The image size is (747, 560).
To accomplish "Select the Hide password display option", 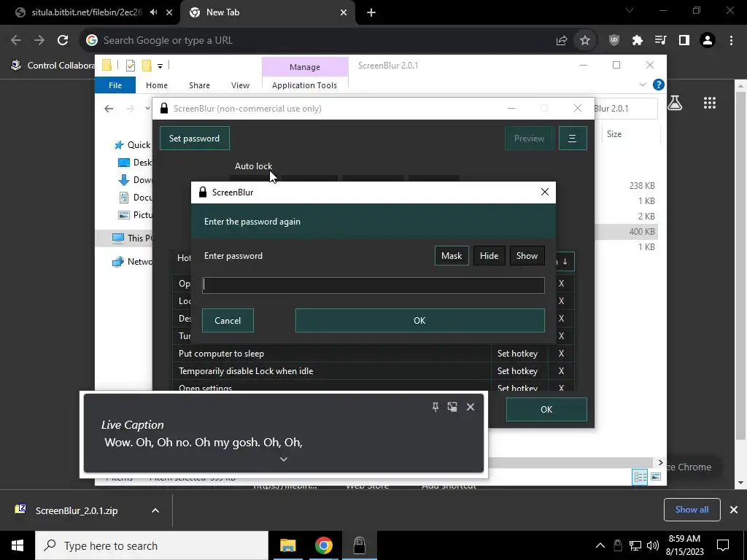I will [489, 256].
